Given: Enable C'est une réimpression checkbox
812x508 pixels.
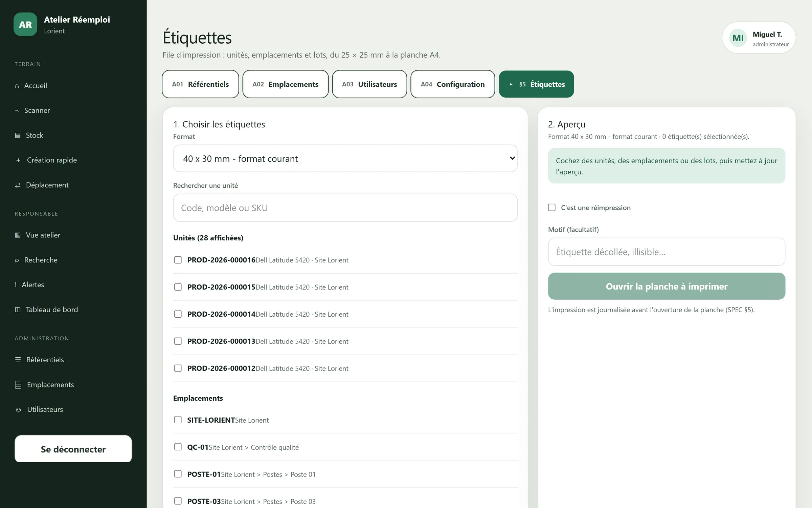Looking at the screenshot, I should click(552, 207).
